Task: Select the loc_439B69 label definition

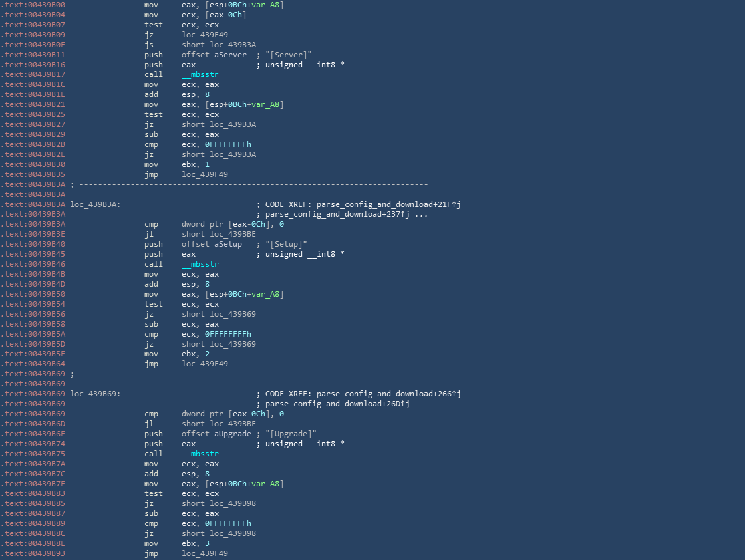Action: [94, 394]
